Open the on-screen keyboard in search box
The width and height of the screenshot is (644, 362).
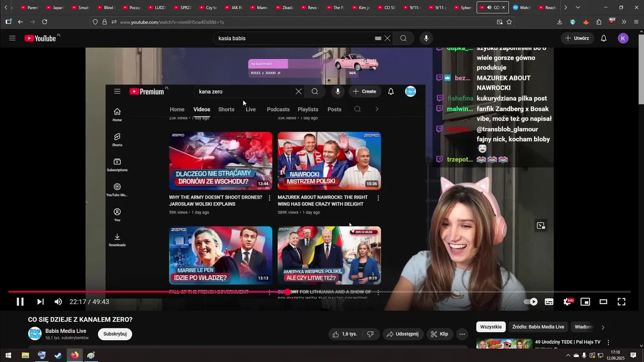coord(378,38)
